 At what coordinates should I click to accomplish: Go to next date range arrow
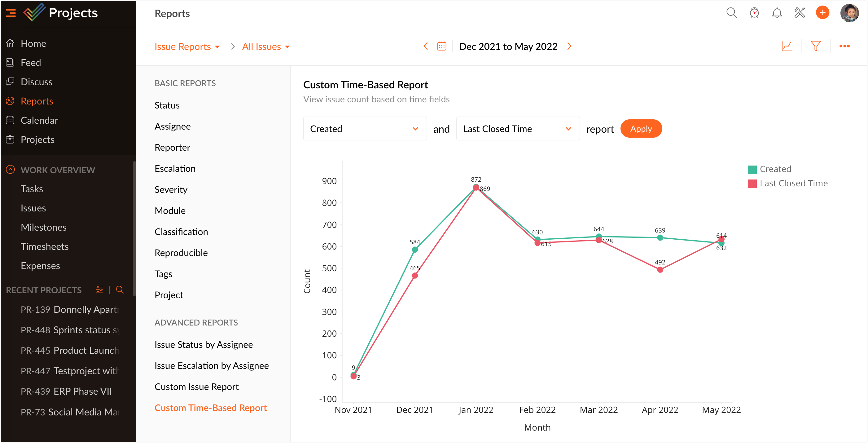pos(569,46)
